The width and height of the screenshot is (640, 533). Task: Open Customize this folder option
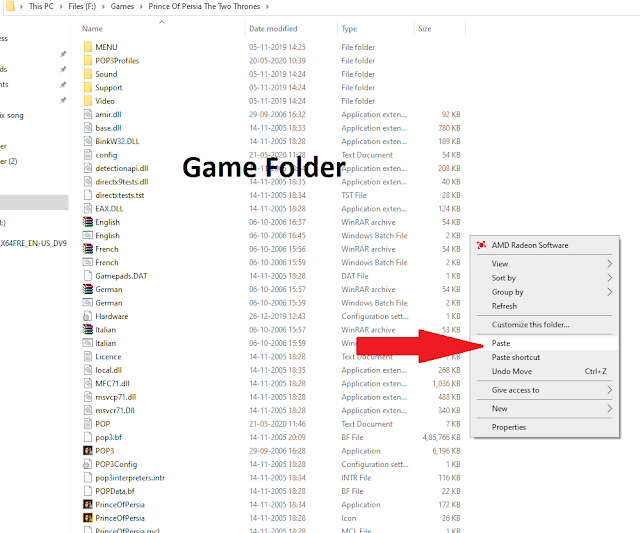(545, 325)
